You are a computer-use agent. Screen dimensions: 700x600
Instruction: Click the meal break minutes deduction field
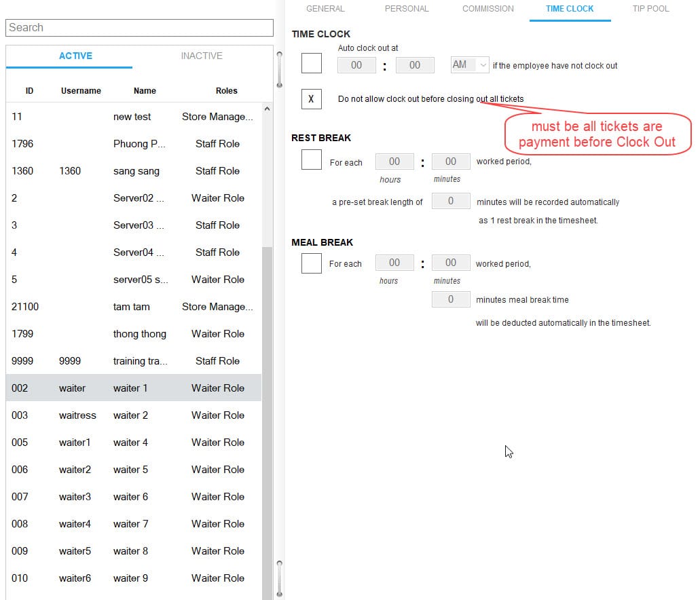click(x=451, y=299)
